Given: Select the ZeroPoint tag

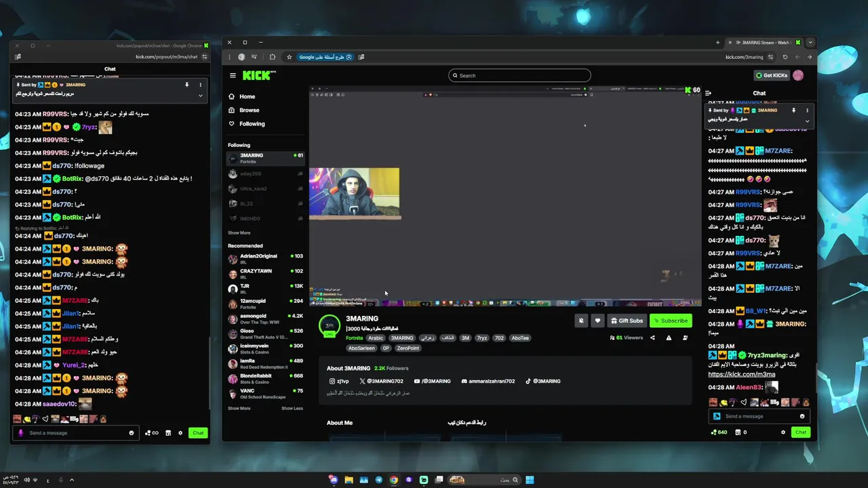Looking at the screenshot, I should [408, 348].
